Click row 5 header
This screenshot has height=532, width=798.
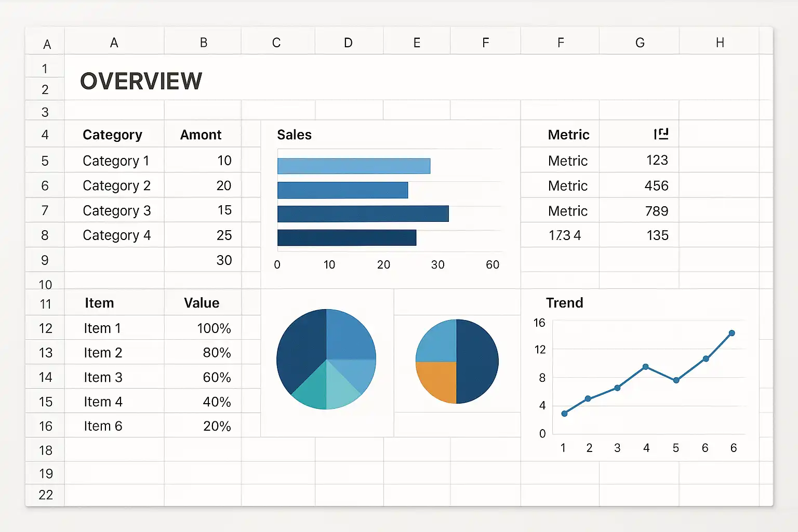point(45,161)
